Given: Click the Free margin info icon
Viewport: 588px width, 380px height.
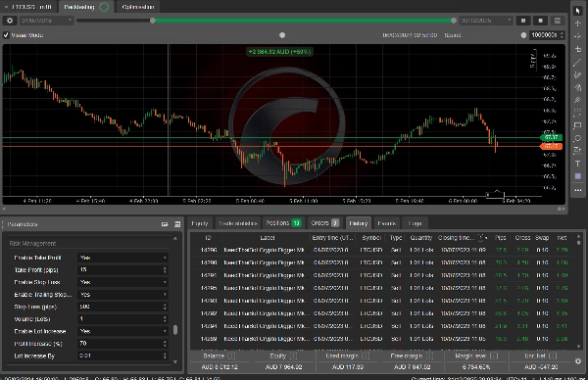Looking at the screenshot, I should 430,356.
